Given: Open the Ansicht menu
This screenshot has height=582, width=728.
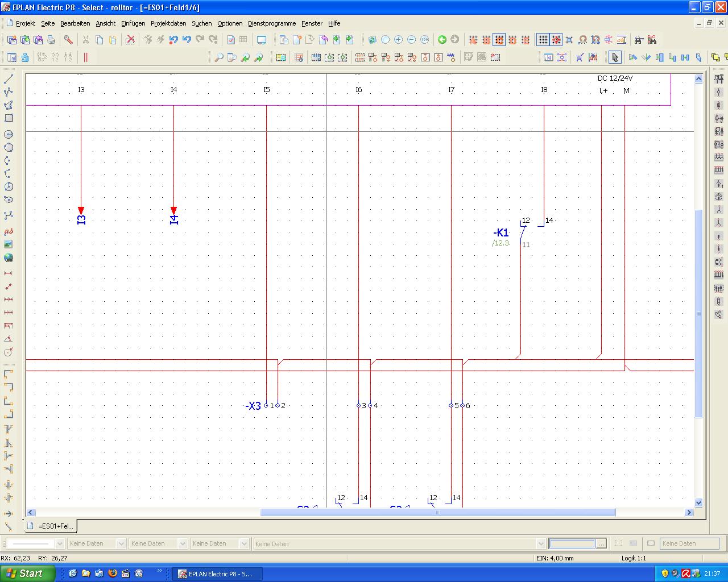Looking at the screenshot, I should (105, 23).
